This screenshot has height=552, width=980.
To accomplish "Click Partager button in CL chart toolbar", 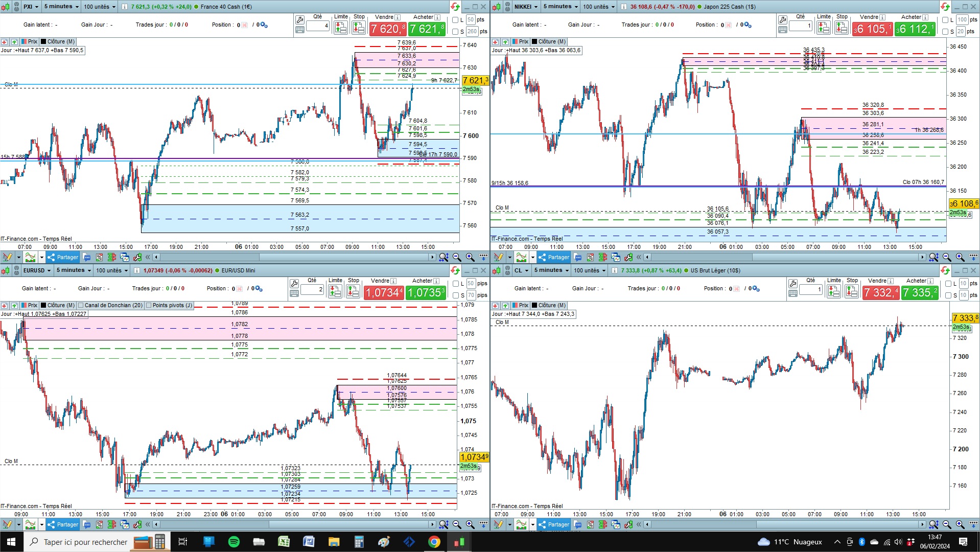I will click(x=554, y=524).
